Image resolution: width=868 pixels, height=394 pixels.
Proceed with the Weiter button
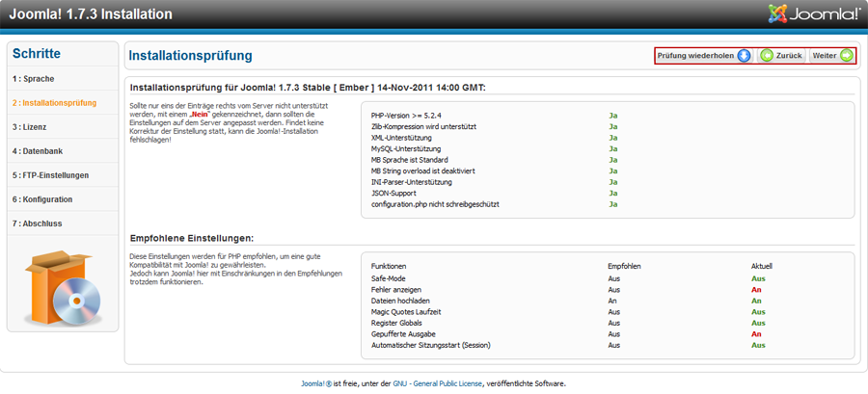(832, 56)
